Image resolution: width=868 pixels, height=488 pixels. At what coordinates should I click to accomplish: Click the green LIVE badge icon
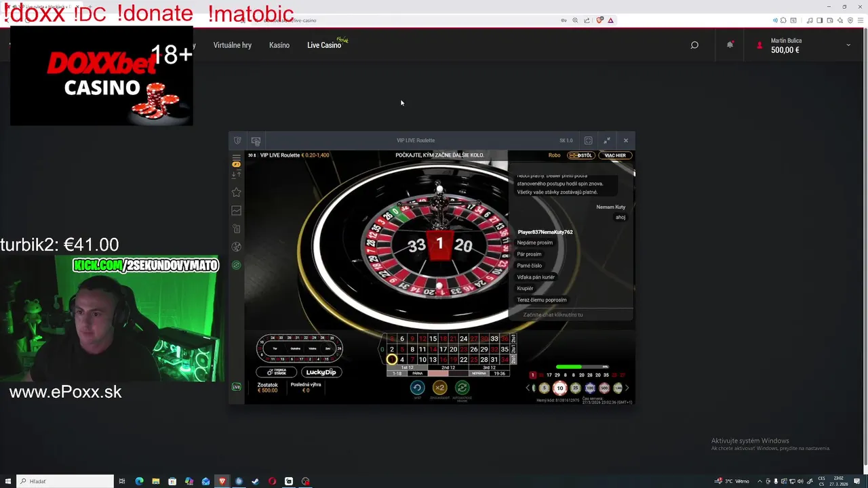click(x=236, y=387)
